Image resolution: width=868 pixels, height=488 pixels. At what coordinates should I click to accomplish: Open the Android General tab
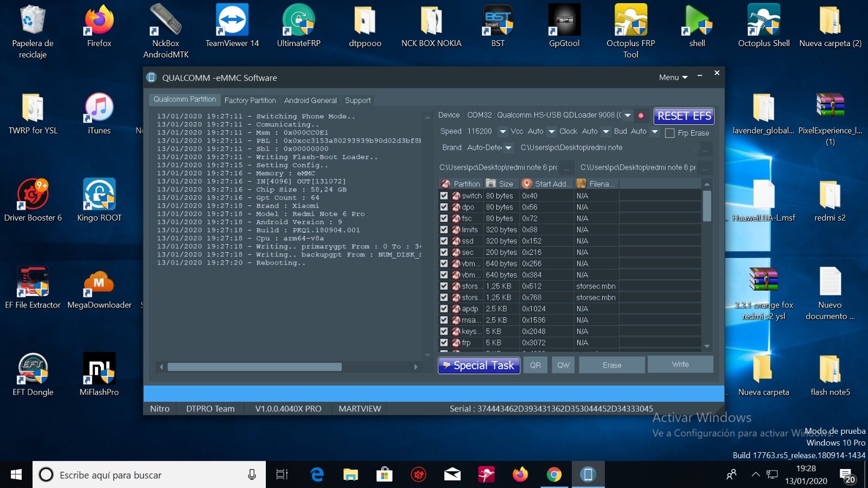pos(310,100)
